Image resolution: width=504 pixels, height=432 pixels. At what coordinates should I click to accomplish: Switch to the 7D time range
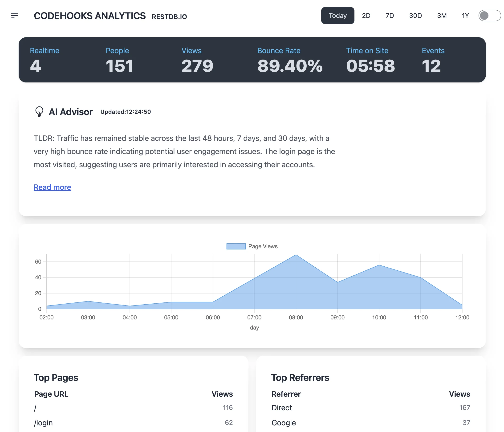coord(390,16)
